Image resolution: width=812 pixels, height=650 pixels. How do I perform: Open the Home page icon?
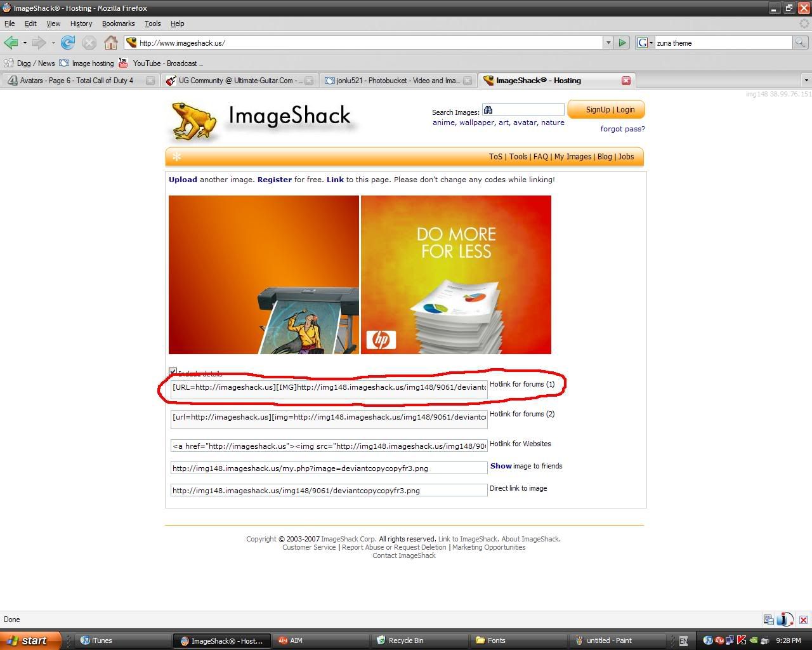[x=111, y=43]
